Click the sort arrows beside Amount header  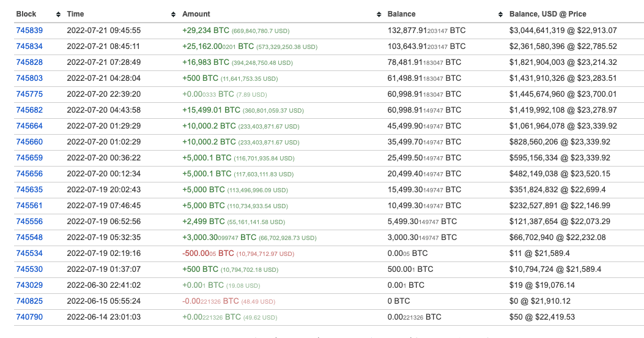click(380, 14)
